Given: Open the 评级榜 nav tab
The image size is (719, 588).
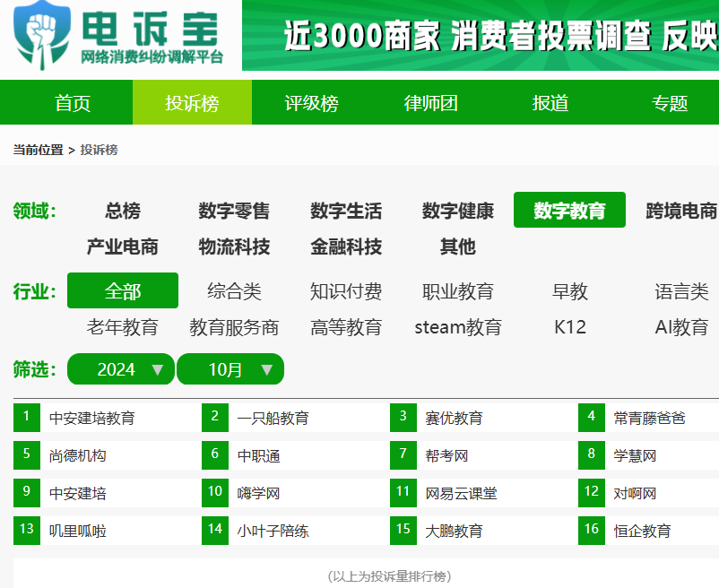Looking at the screenshot, I should 311,103.
